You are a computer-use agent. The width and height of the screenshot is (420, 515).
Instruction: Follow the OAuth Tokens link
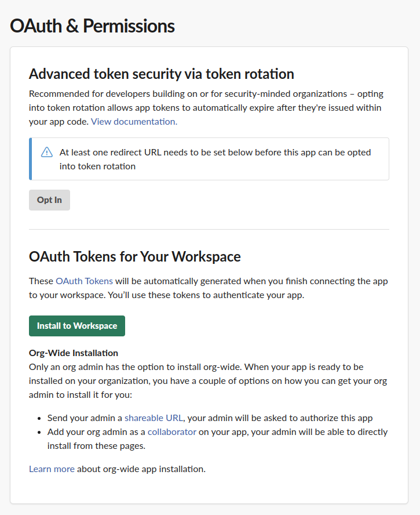pos(85,281)
